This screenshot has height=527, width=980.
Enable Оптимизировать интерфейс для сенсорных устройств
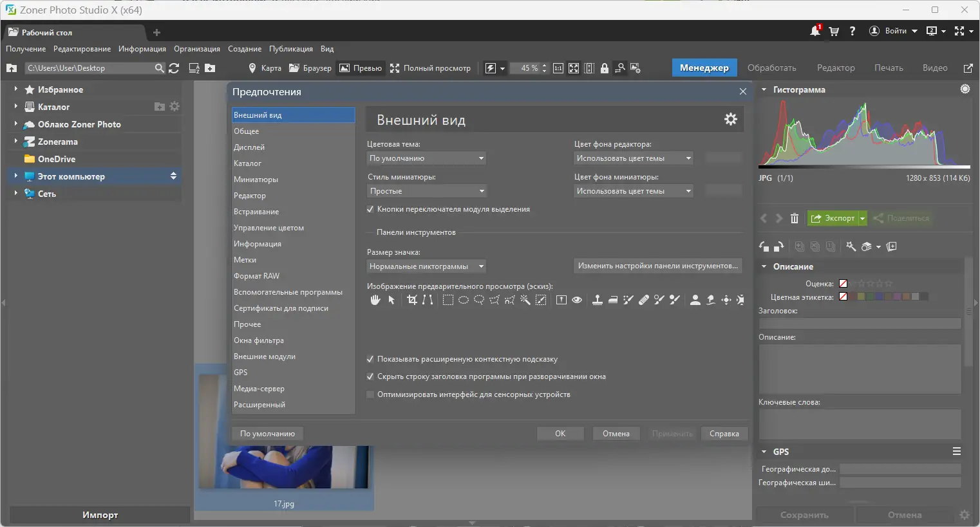tap(370, 394)
